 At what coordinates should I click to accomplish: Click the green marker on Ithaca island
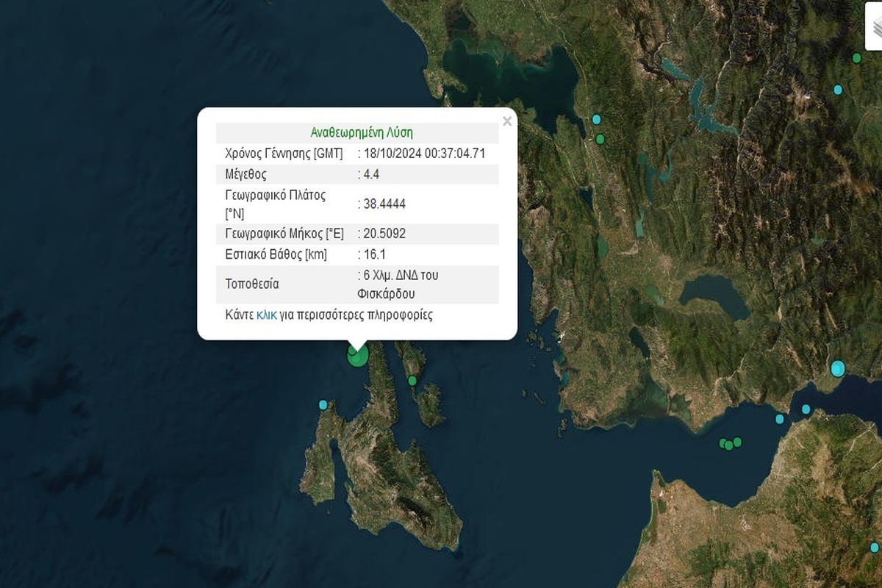[412, 381]
